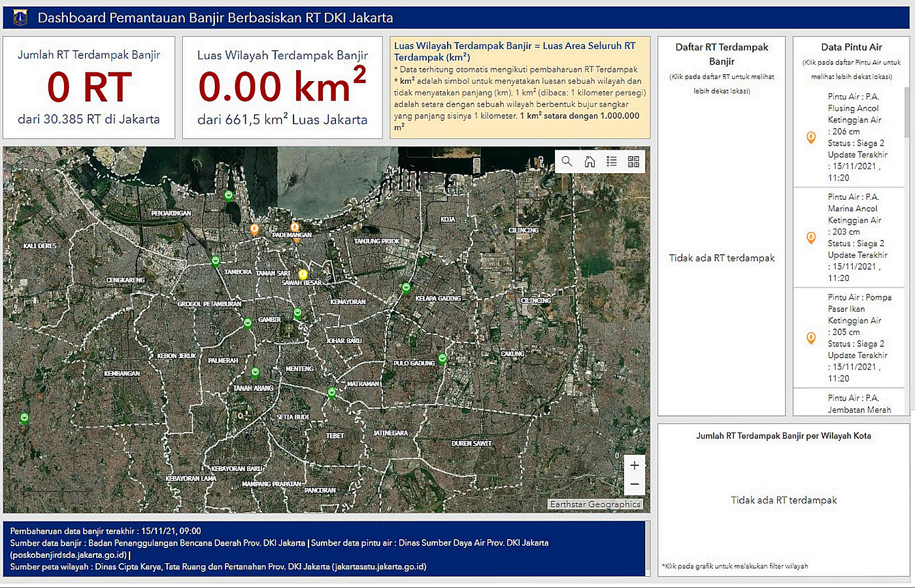
Task: Click 'Sumber peta wilayah' footer line
Action: (218, 566)
